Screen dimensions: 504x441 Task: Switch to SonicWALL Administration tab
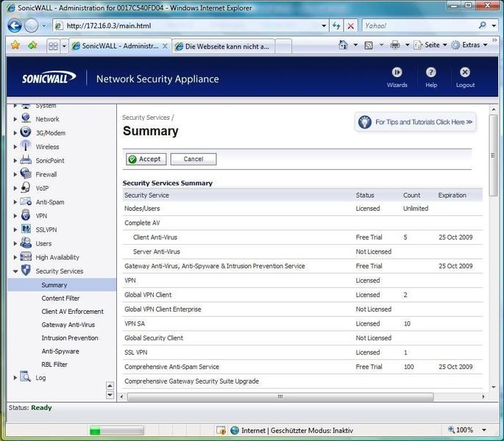[120, 46]
